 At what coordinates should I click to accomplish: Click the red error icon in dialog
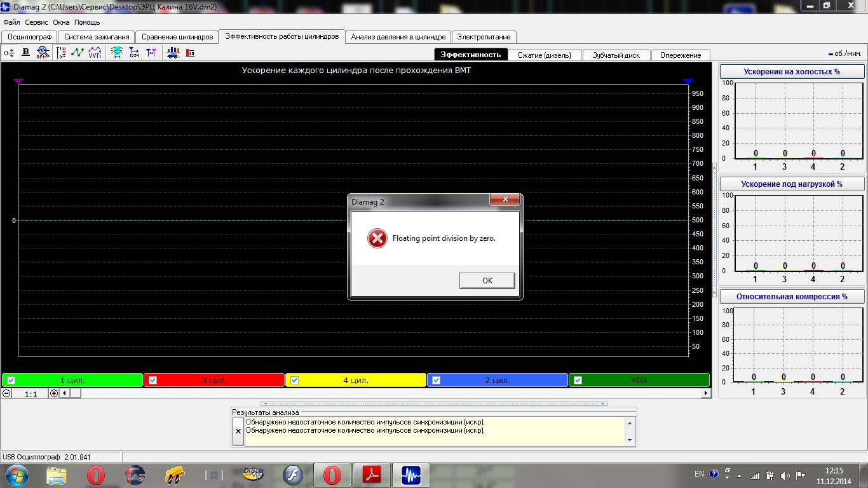(377, 238)
